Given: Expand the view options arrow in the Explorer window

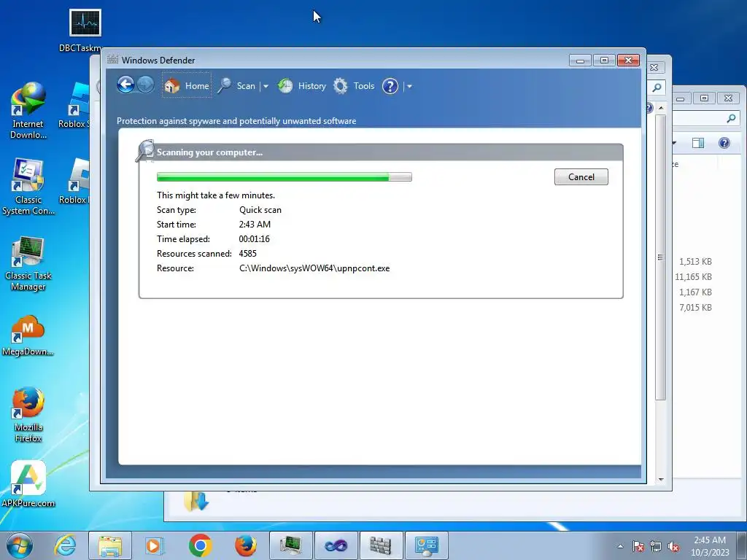Looking at the screenshot, I should click(x=674, y=143).
